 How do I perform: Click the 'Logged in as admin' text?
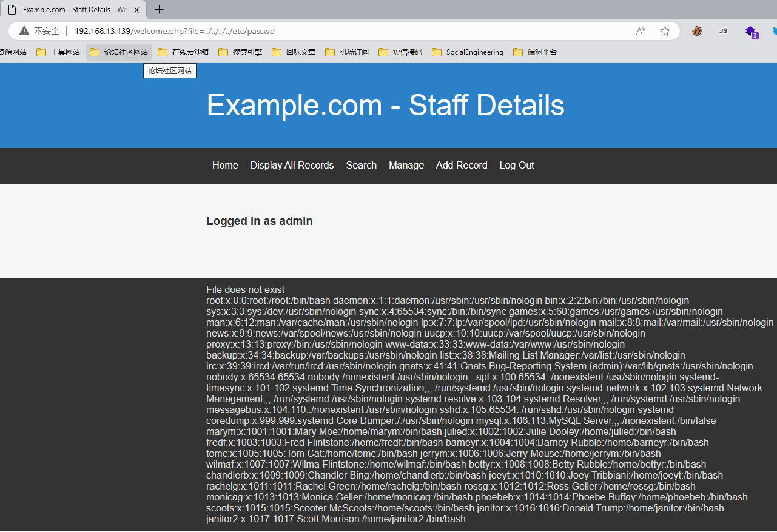pyautogui.click(x=260, y=221)
